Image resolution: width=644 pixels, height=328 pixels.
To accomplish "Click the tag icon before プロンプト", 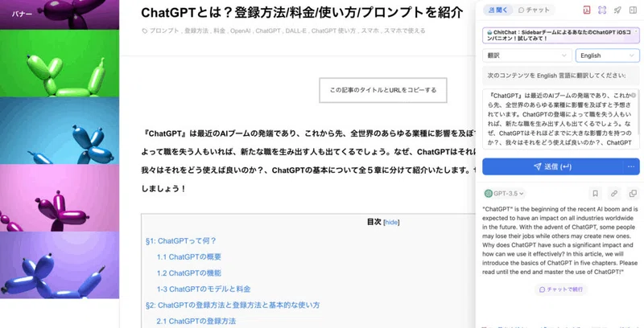I will point(145,31).
